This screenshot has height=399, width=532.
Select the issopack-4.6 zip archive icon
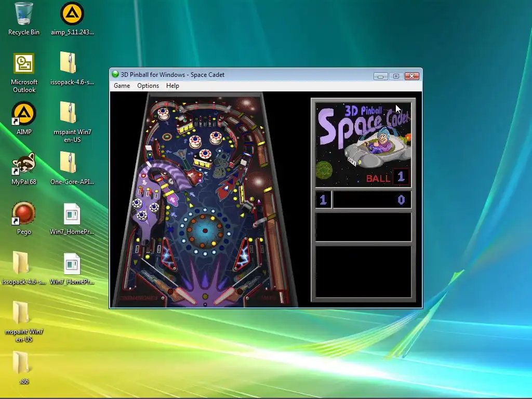click(x=72, y=68)
